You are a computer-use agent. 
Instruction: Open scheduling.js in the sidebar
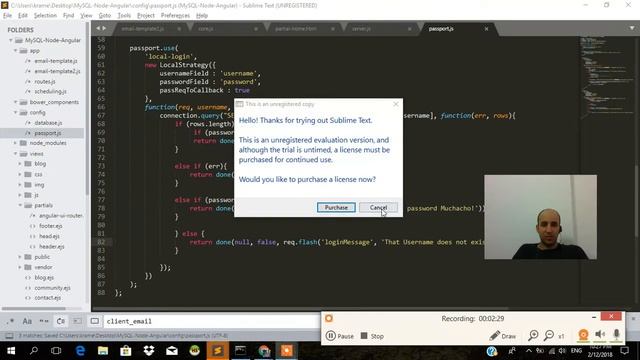tap(50, 91)
